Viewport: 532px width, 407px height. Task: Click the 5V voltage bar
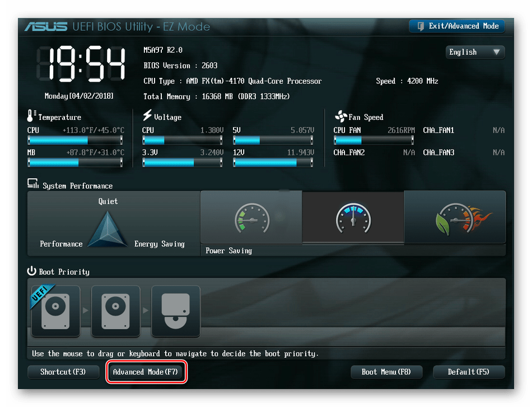tap(273, 140)
